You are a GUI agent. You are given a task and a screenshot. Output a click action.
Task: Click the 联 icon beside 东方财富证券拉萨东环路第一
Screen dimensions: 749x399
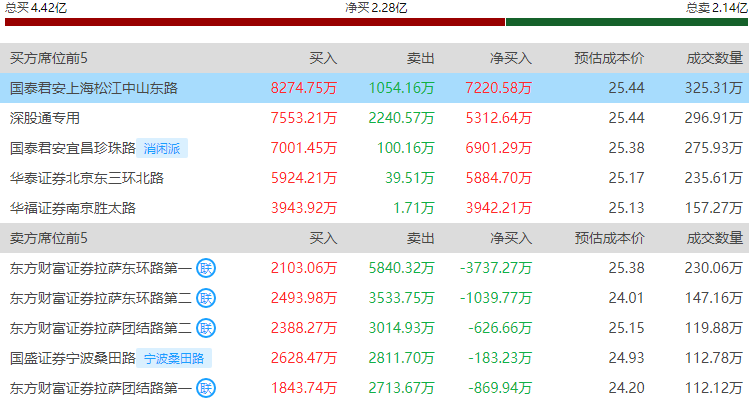pos(206,268)
